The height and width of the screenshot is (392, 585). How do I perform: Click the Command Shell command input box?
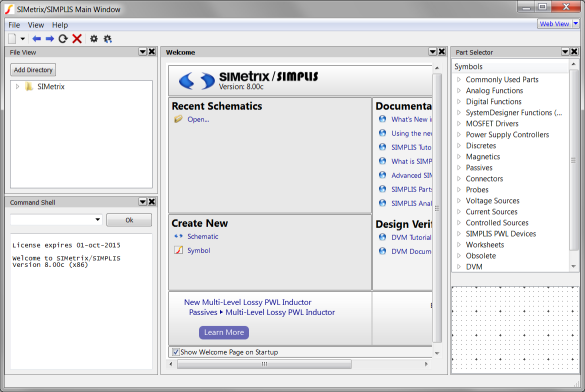pyautogui.click(x=56, y=220)
